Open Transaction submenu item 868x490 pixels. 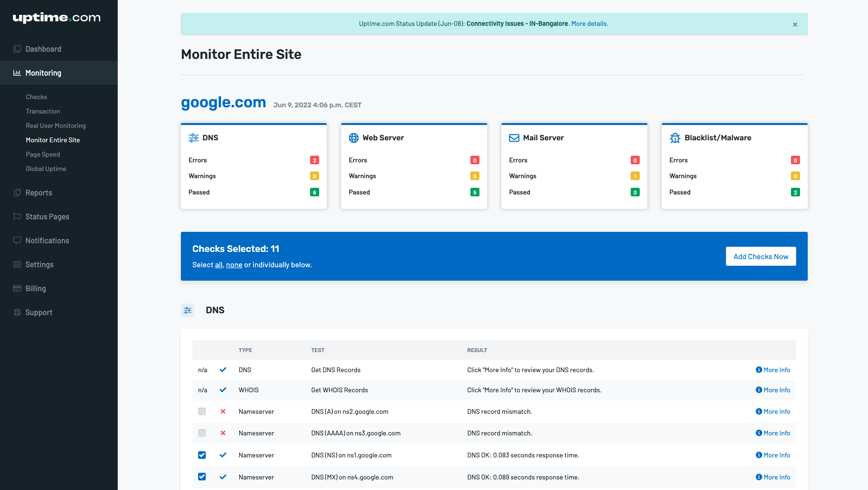(x=43, y=111)
